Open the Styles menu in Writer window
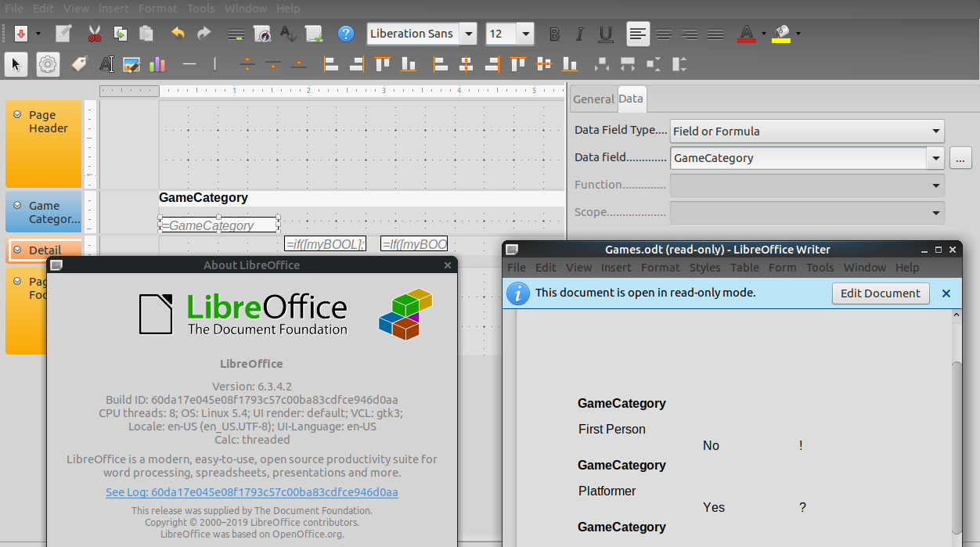This screenshot has height=547, width=980. tap(704, 267)
